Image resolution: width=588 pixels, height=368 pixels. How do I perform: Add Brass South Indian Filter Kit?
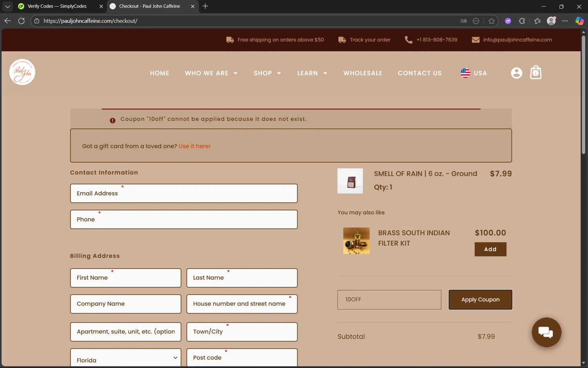click(490, 249)
